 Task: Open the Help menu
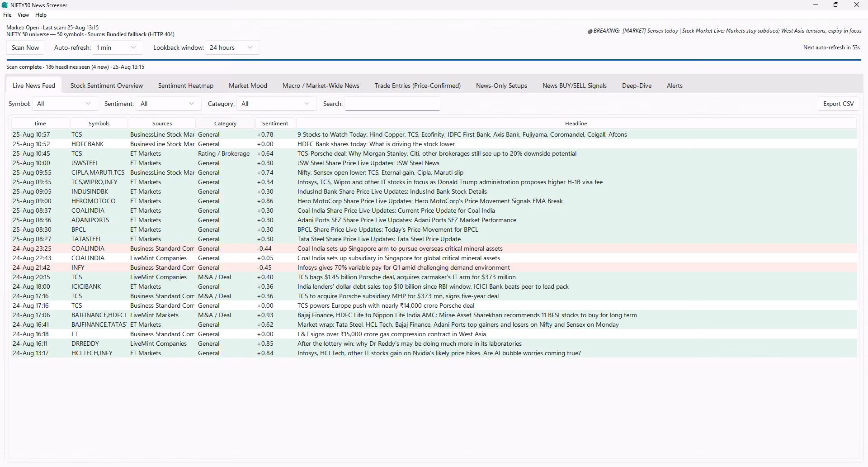(x=41, y=15)
